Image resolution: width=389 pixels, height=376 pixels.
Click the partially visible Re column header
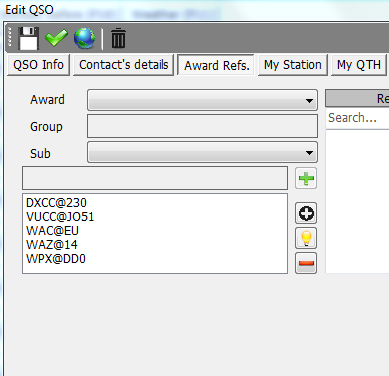coord(357,98)
